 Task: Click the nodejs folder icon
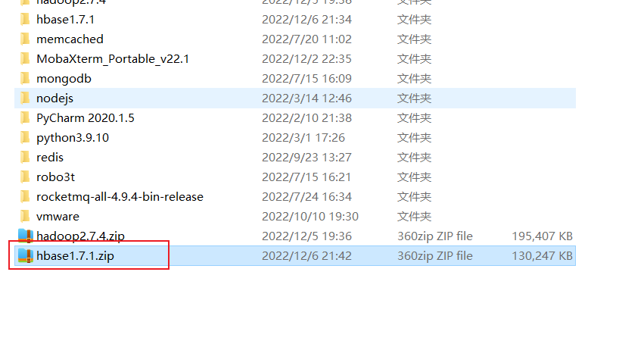coord(25,98)
